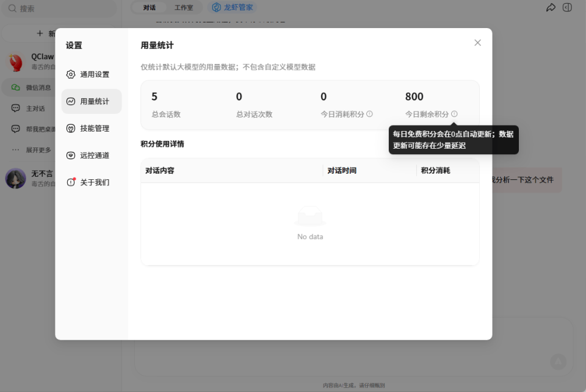The height and width of the screenshot is (392, 586).
Task: Click the magnifier search icon
Action: (12, 8)
